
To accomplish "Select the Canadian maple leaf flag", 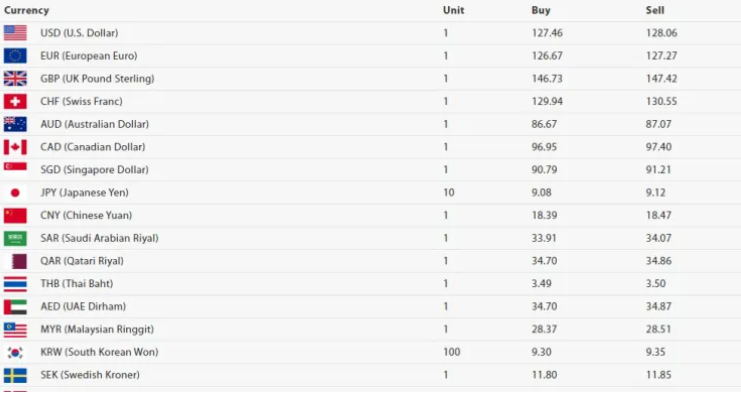I will pyautogui.click(x=15, y=147).
